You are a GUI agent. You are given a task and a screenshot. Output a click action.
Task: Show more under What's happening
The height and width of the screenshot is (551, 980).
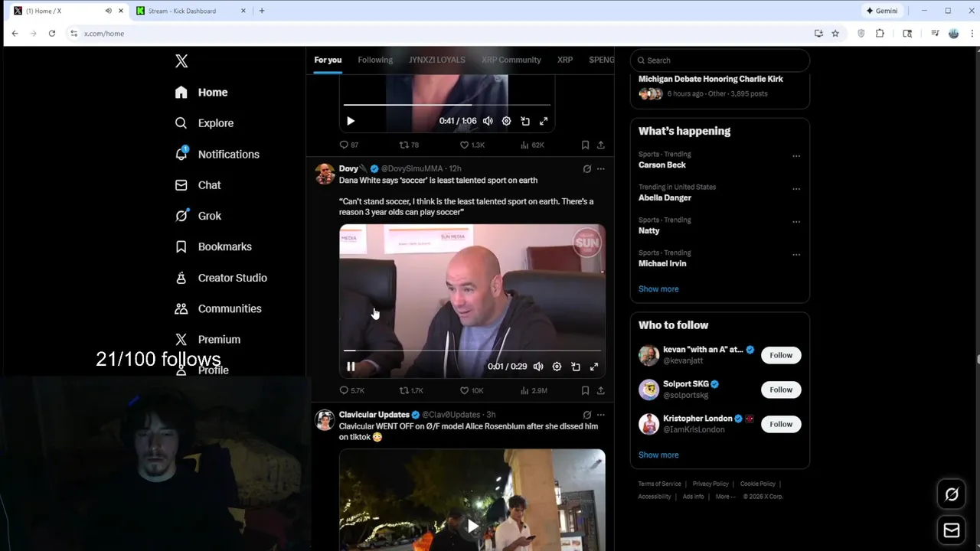658,289
